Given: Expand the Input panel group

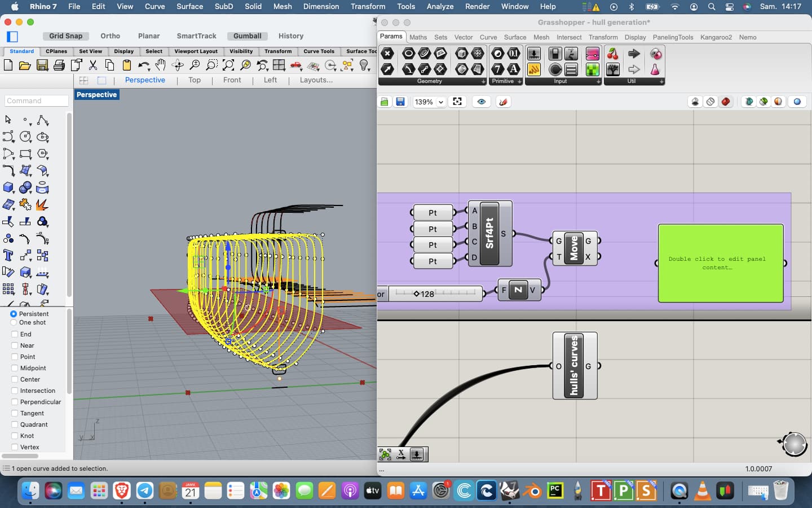Looking at the screenshot, I should (x=598, y=82).
